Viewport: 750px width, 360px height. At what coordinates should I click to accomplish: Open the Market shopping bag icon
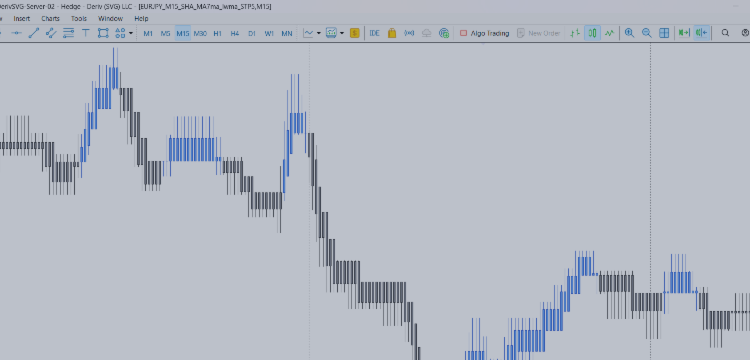pos(392,33)
